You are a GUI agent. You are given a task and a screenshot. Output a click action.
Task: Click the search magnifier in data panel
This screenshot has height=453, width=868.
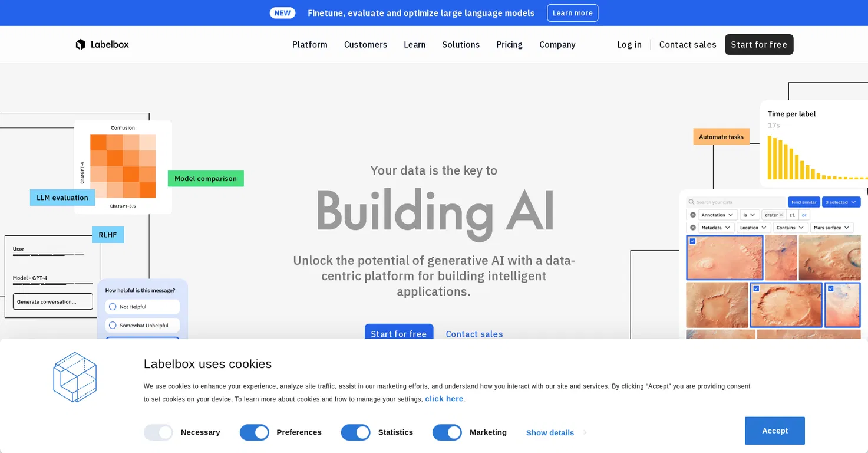click(x=692, y=202)
